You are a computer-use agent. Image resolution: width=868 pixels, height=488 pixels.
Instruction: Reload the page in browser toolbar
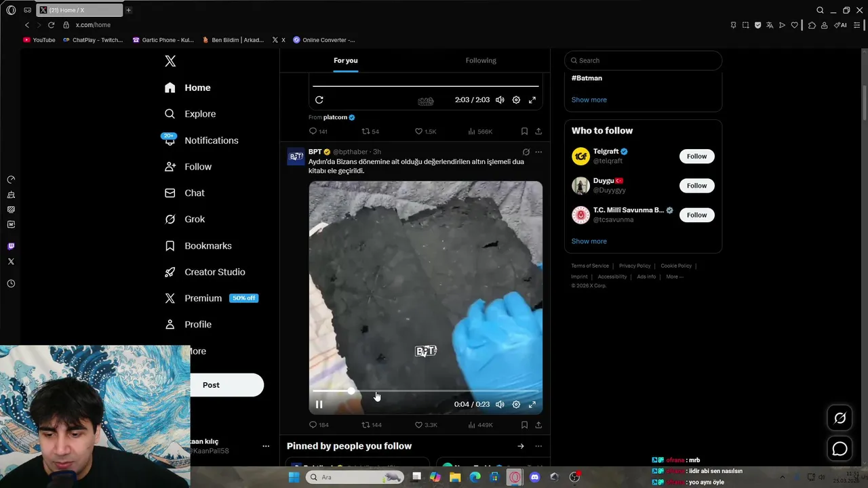point(51,25)
